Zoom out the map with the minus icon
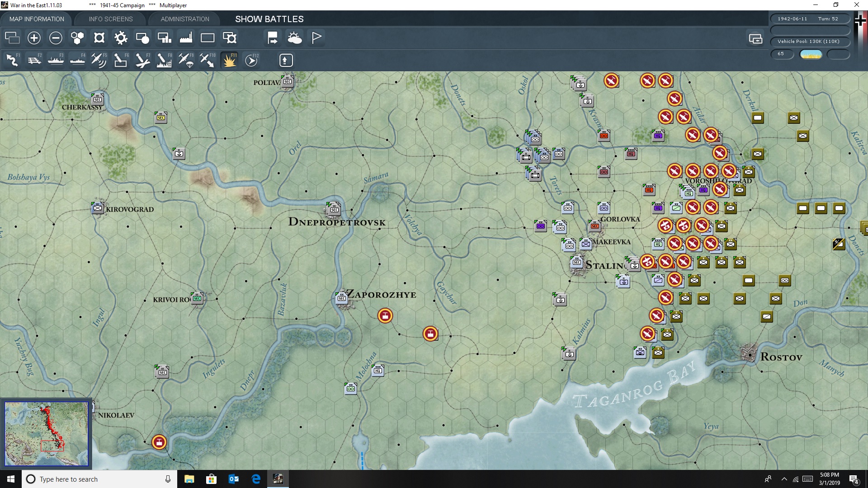This screenshot has height=488, width=868. pyautogui.click(x=56, y=38)
